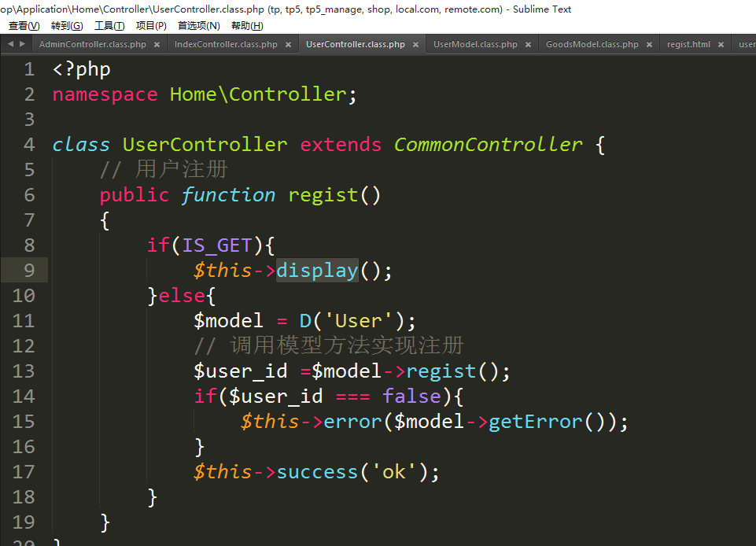Screen dimensions: 756x546
Task: Close the IndexController.class.php tab
Action: pyautogui.click(x=288, y=45)
